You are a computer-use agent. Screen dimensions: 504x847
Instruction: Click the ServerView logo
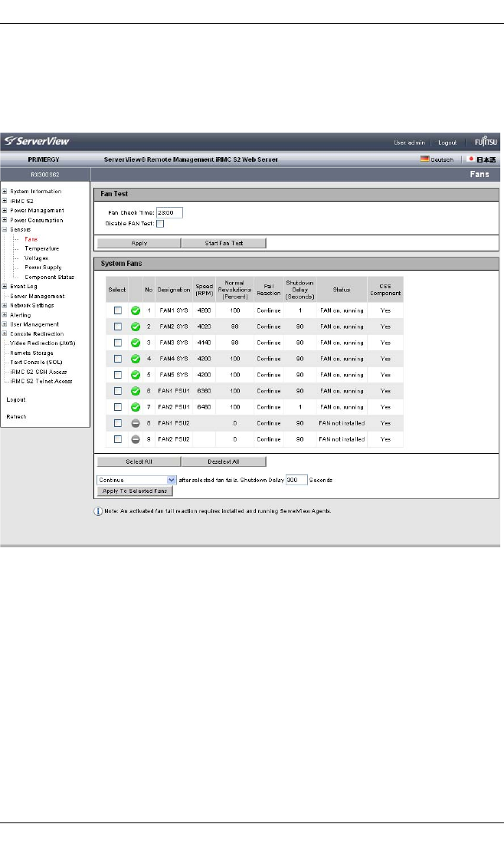37,142
